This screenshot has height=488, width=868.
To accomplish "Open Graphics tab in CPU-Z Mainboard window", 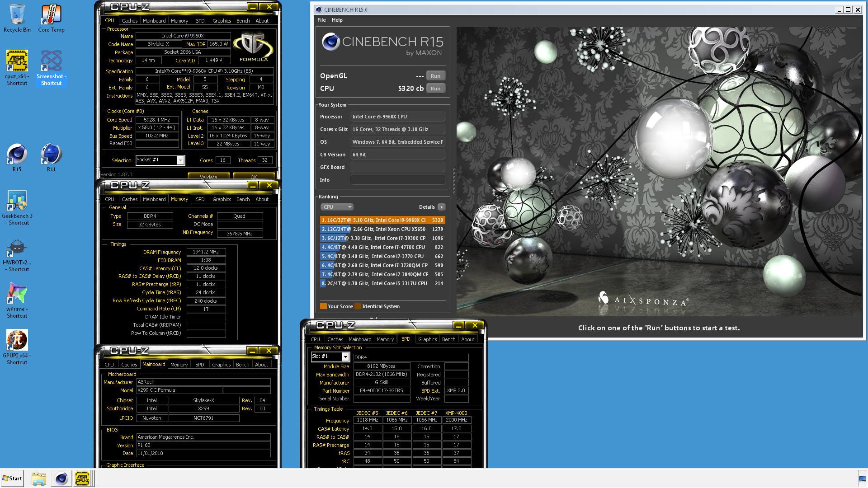I will (x=221, y=365).
